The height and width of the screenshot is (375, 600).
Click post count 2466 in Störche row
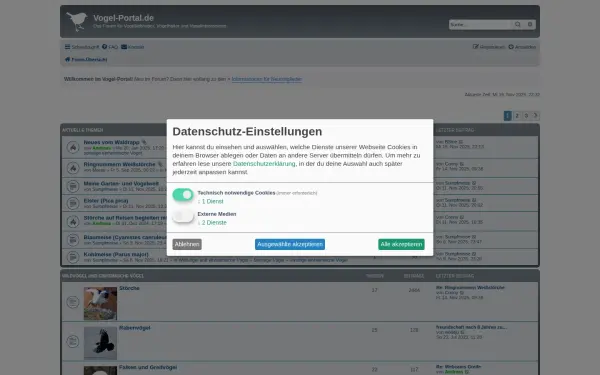[414, 290]
